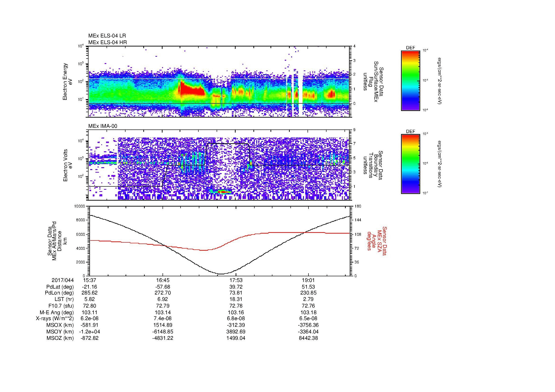555x392 pixels.
Task: Click LST value 18.31
Action: [236, 300]
